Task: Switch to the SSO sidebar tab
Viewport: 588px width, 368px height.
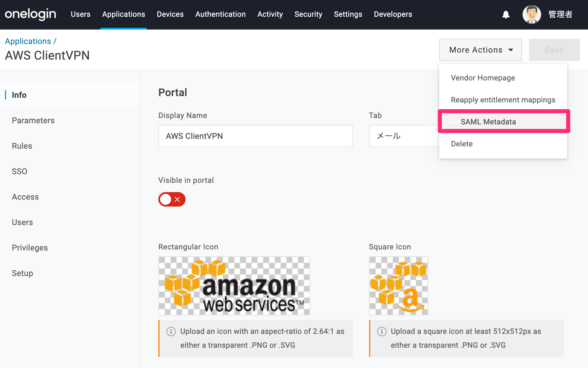Action: pos(69,171)
